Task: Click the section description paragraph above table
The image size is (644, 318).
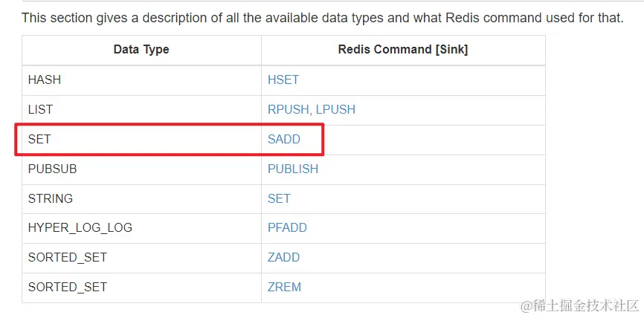Action: [x=322, y=17]
